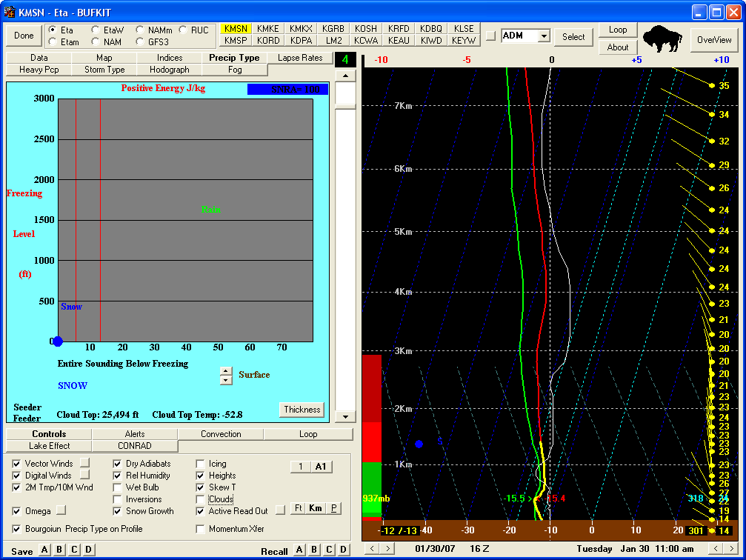Open the Lake Effect tab
The height and width of the screenshot is (560, 746).
click(x=49, y=446)
